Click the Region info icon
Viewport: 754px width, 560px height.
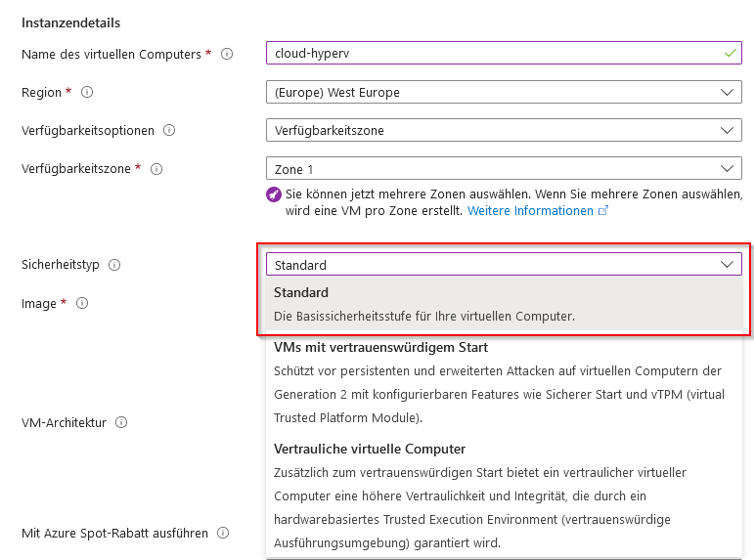pos(87,92)
